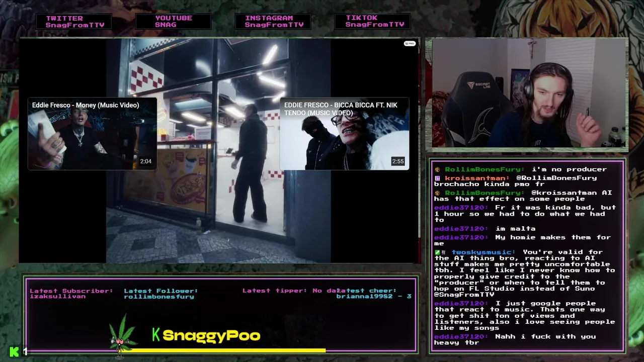Click the 2:04 duration badge on Money video
The height and width of the screenshot is (362, 644).
[145, 161]
